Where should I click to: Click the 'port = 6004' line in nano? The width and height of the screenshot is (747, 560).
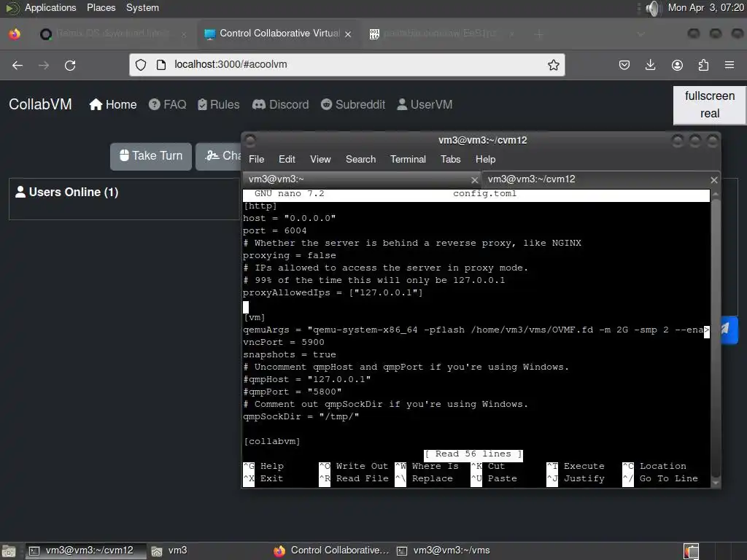click(275, 230)
